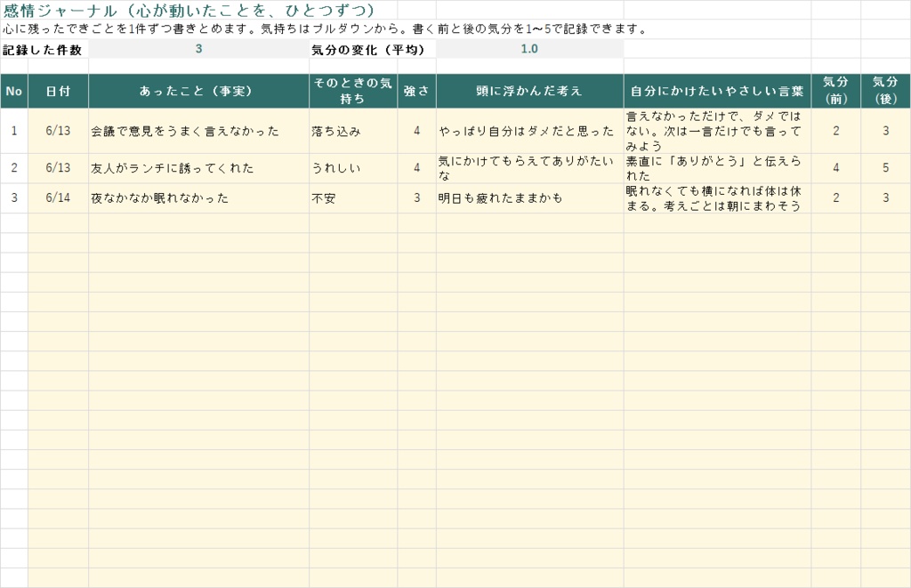Select the strength value in the うれしい row
Viewport: 911px width, 588px height.
pyautogui.click(x=416, y=168)
